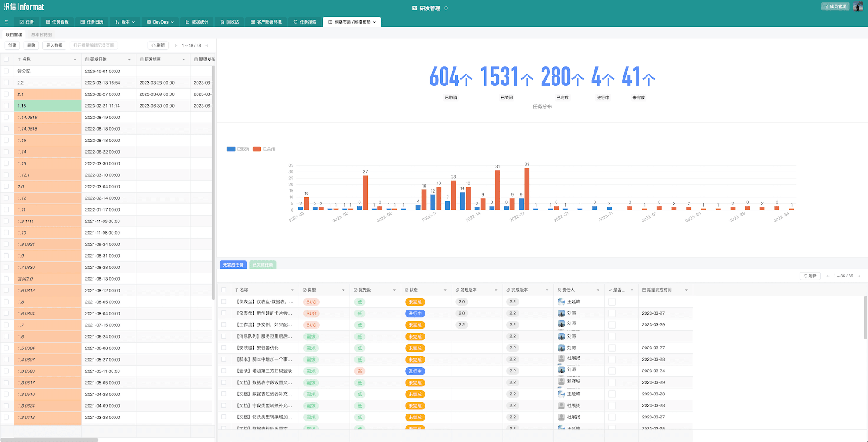Screen dimensions: 868x442
Task: Open 任务搜索 task search
Action: (x=305, y=22)
